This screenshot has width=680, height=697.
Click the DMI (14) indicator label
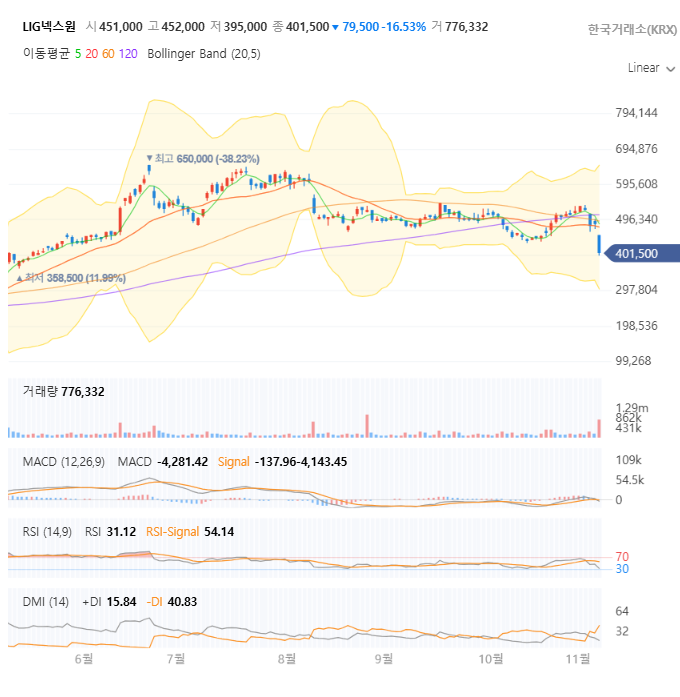[46, 602]
